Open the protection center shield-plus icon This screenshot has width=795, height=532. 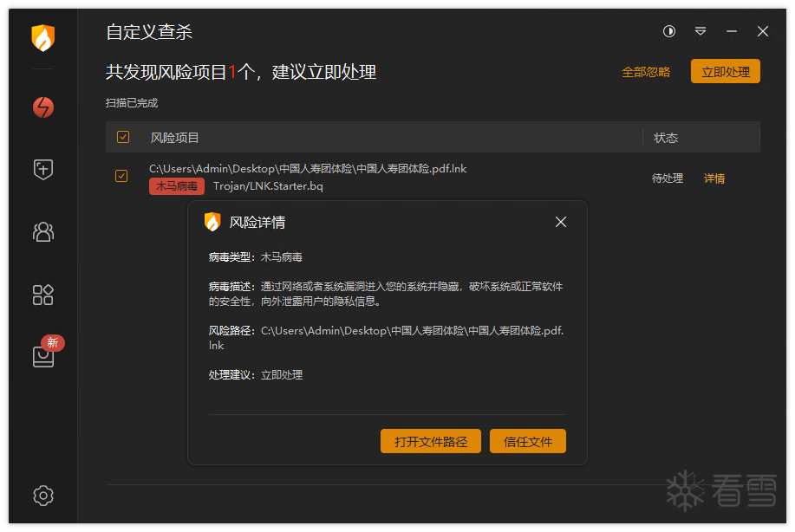[x=43, y=169]
